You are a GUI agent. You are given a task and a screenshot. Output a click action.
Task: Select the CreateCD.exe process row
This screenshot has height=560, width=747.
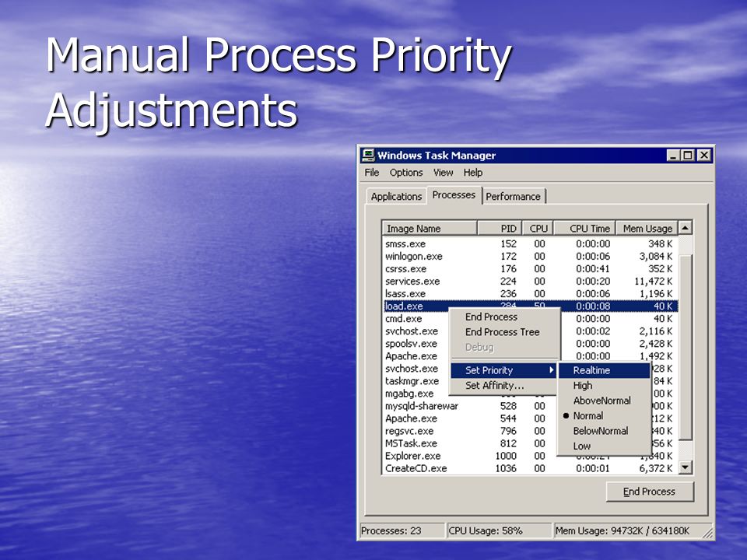530,468
